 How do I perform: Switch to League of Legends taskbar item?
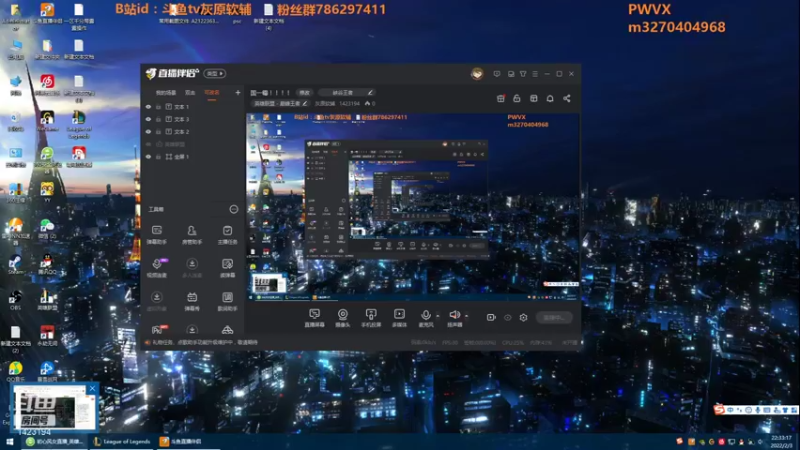pyautogui.click(x=122, y=442)
